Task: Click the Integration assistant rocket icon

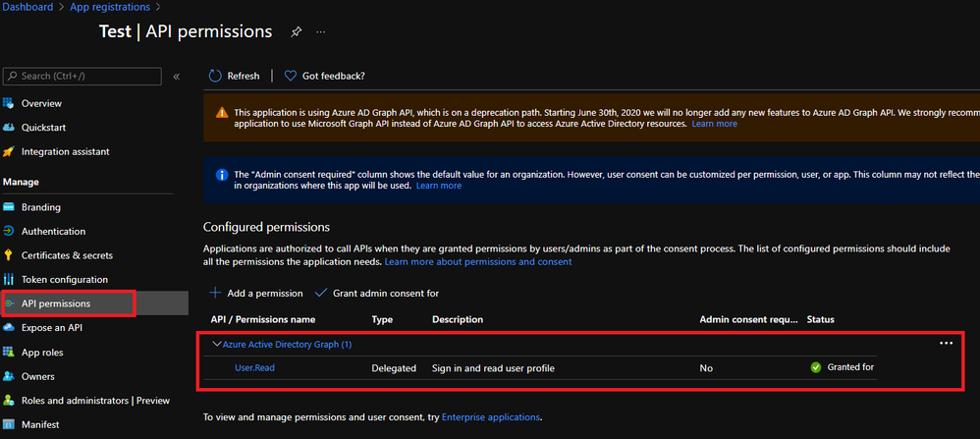Action: coord(9,151)
